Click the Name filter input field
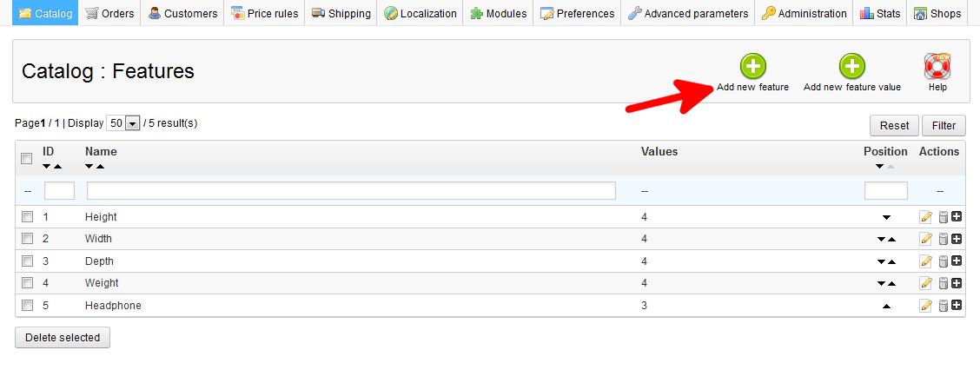Screen dimensions: 980x383 coord(351,190)
